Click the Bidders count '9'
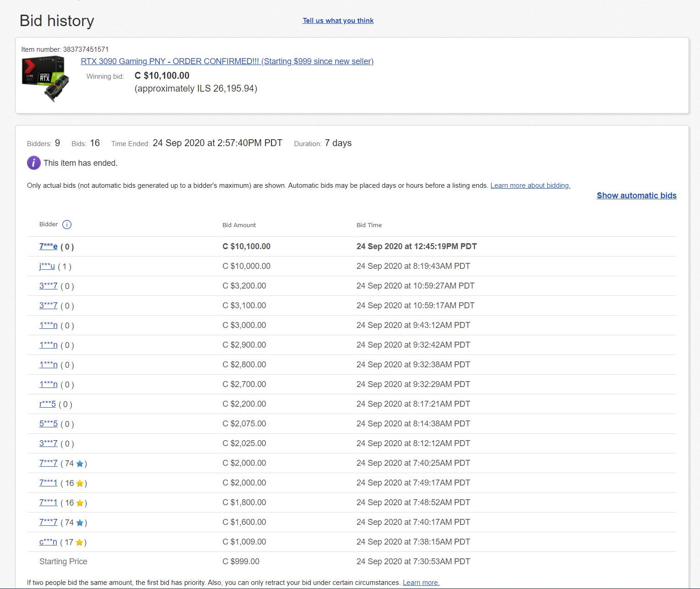 coord(57,143)
